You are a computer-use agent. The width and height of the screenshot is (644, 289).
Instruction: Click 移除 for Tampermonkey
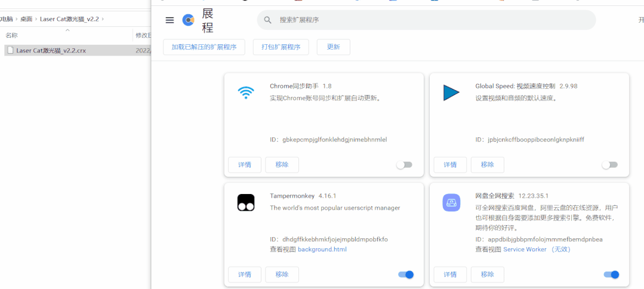tap(282, 275)
